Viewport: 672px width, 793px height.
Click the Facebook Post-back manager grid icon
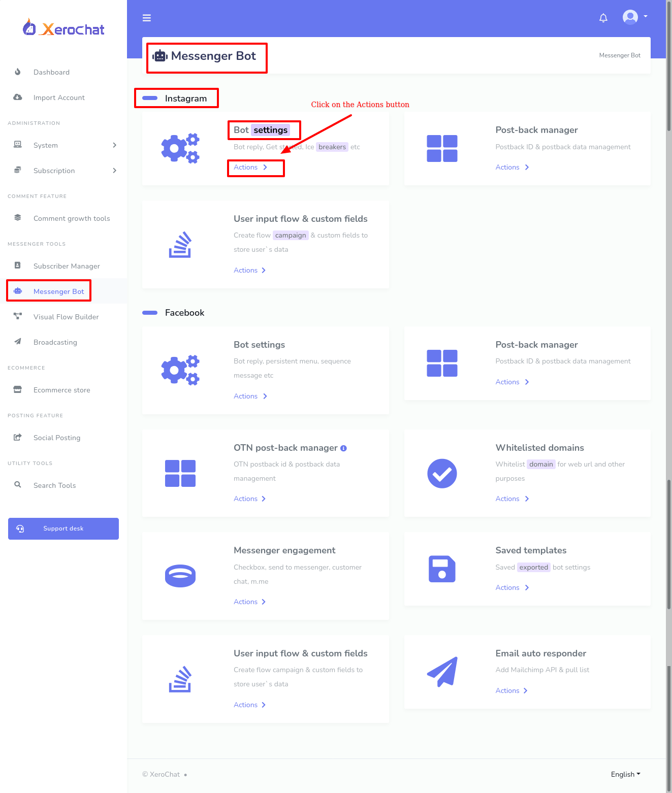point(442,363)
